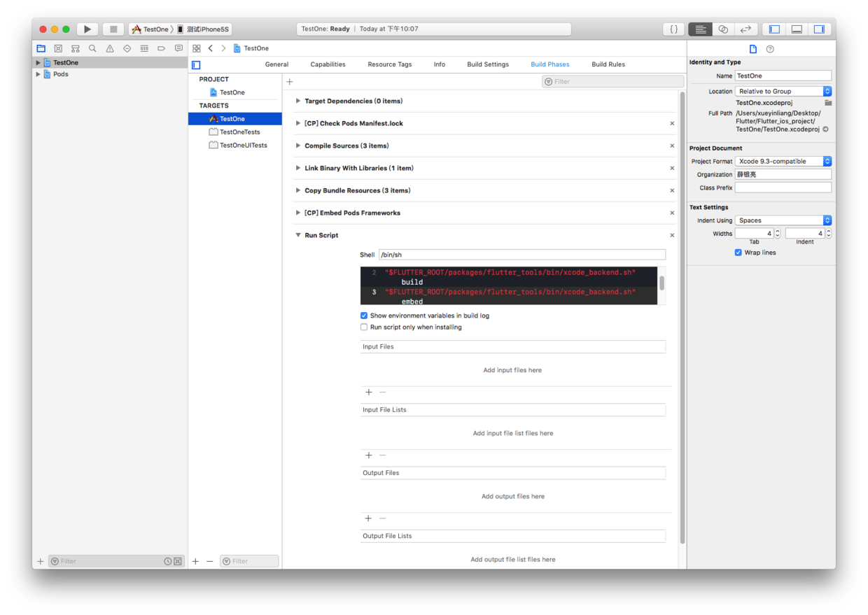Open the Source Control navigator
The height and width of the screenshot is (615, 868).
[58, 48]
